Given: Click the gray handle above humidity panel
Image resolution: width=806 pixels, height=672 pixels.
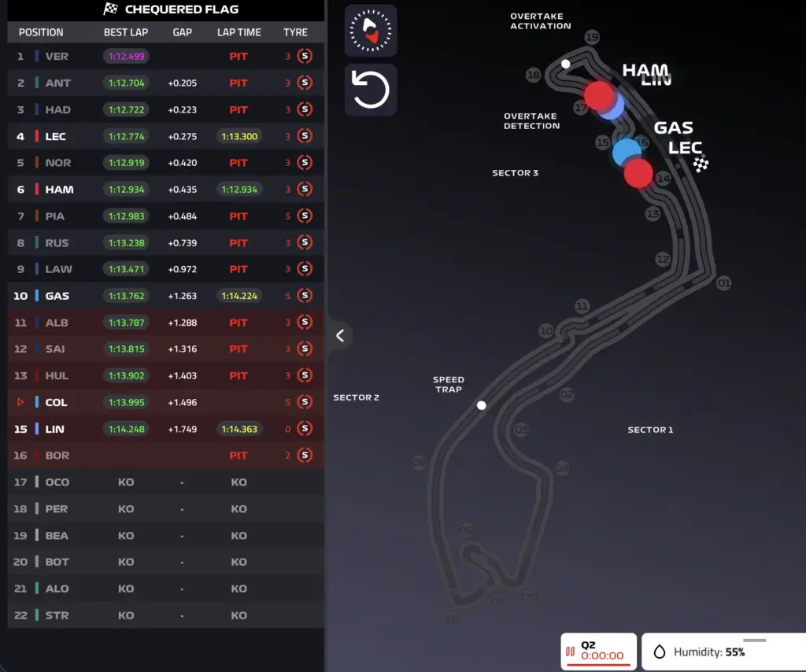Looking at the screenshot, I should (x=755, y=641).
